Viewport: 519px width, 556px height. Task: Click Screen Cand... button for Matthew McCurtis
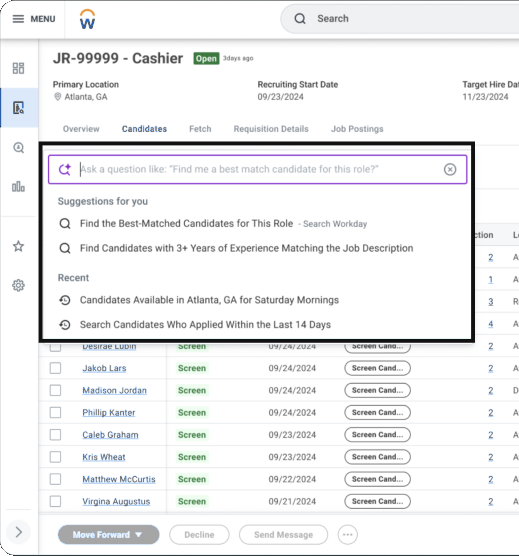pyautogui.click(x=378, y=479)
